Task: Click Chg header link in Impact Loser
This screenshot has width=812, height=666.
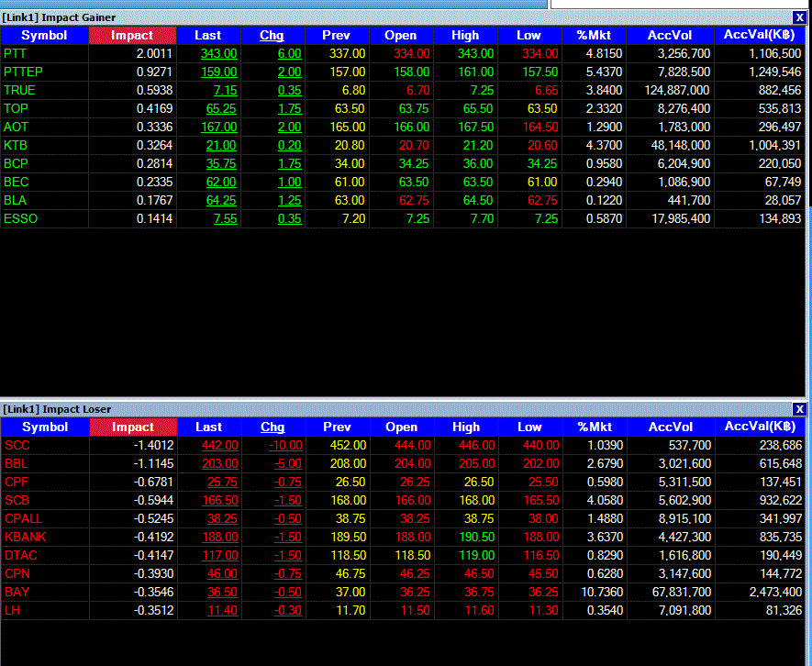Action: (273, 427)
